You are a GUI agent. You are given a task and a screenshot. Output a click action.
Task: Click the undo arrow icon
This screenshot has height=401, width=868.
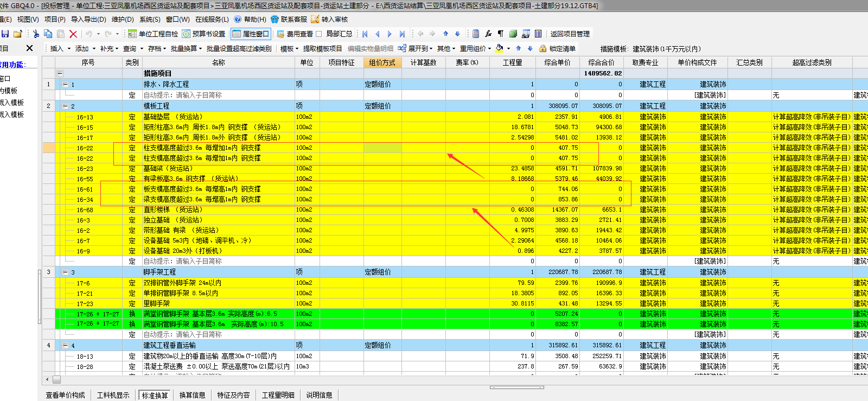click(88, 34)
